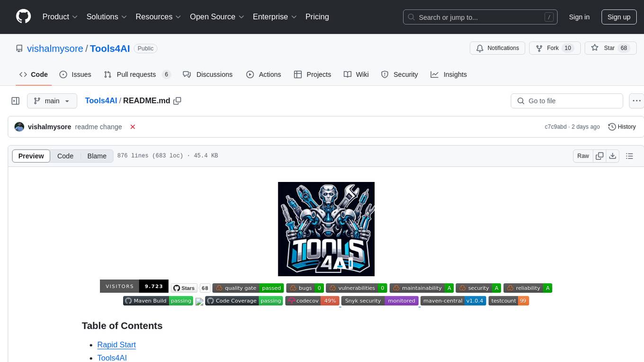Open the document outline icon
644x362 pixels.
(x=629, y=156)
